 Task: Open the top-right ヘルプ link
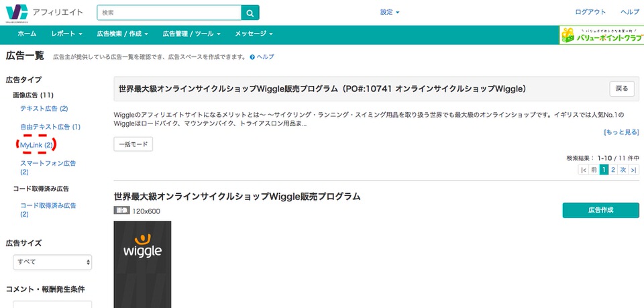[630, 12]
